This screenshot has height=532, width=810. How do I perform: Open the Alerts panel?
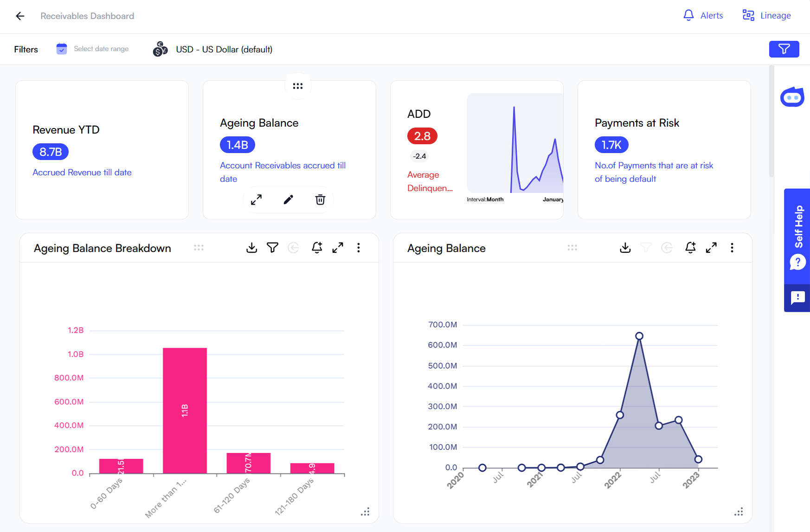pos(703,15)
